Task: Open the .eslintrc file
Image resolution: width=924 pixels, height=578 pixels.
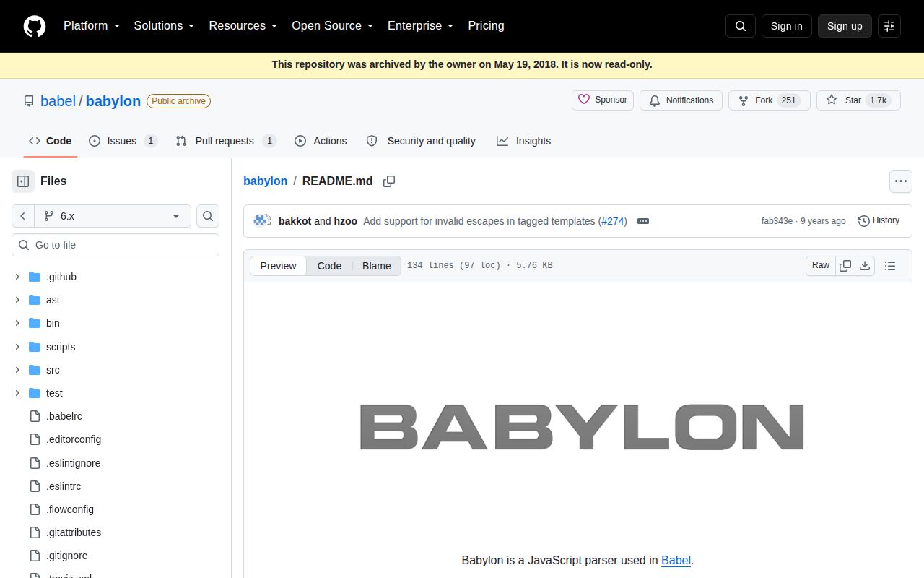Action: (64, 486)
